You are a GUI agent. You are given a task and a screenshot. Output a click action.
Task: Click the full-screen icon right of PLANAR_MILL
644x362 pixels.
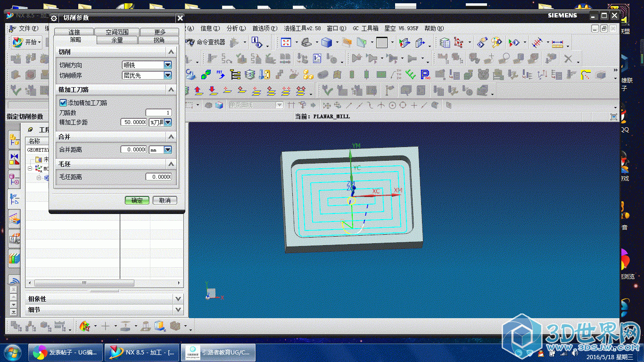(x=614, y=116)
